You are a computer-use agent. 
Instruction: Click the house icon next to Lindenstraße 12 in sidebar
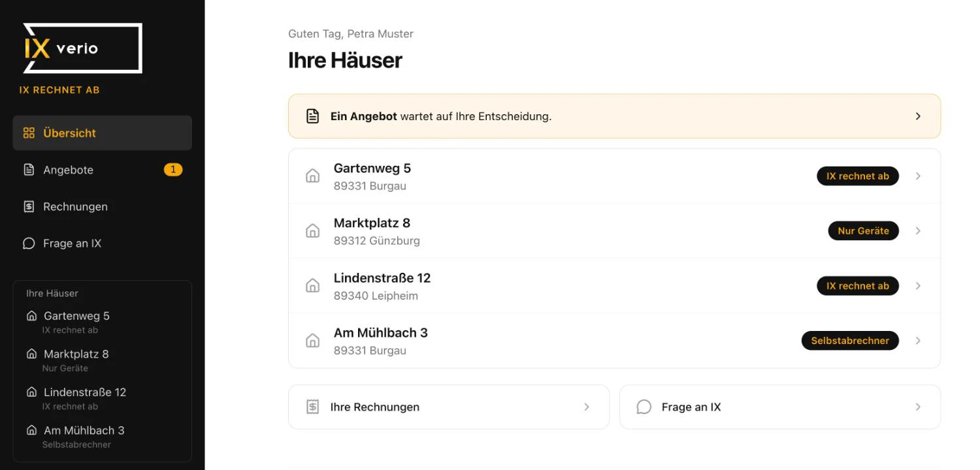(31, 392)
